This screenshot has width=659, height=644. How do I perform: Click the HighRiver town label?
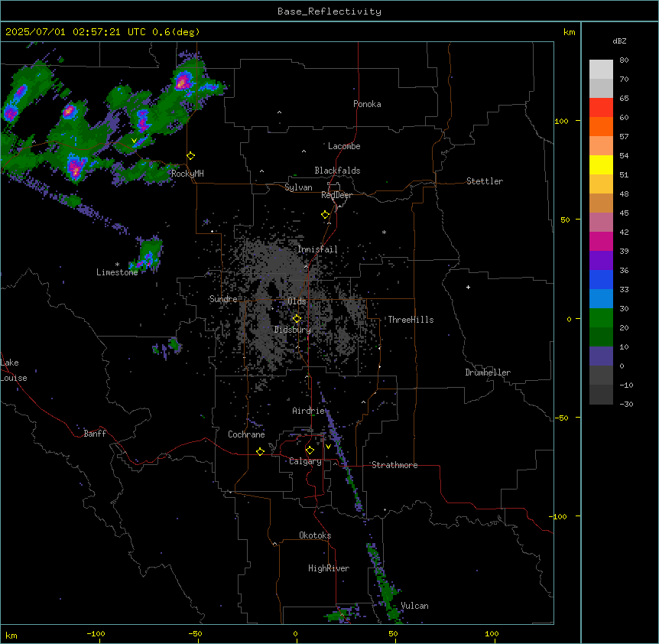tap(329, 568)
